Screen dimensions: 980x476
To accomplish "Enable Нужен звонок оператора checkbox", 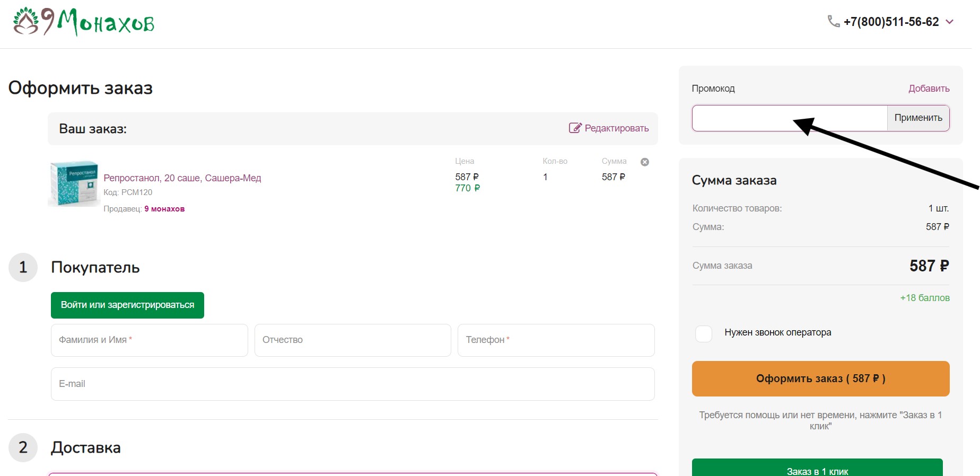I will [x=704, y=334].
